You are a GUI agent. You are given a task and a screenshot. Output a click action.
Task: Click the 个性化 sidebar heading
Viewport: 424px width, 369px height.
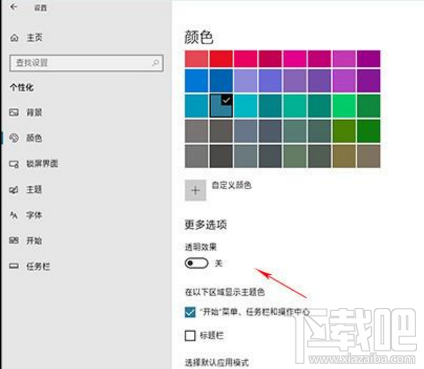pos(22,88)
